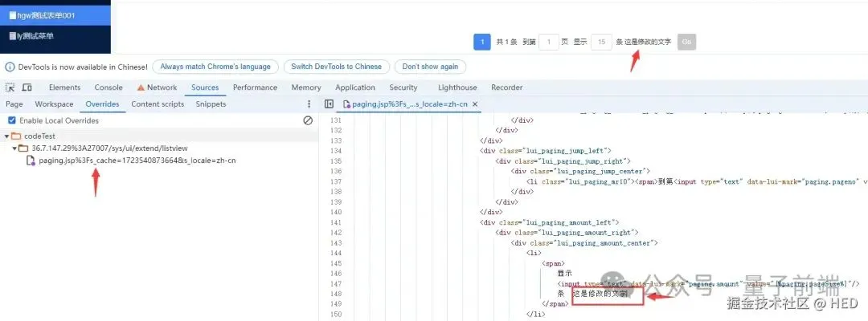868x321 pixels.
Task: Click the DevTools info notice icon
Action: (10, 67)
